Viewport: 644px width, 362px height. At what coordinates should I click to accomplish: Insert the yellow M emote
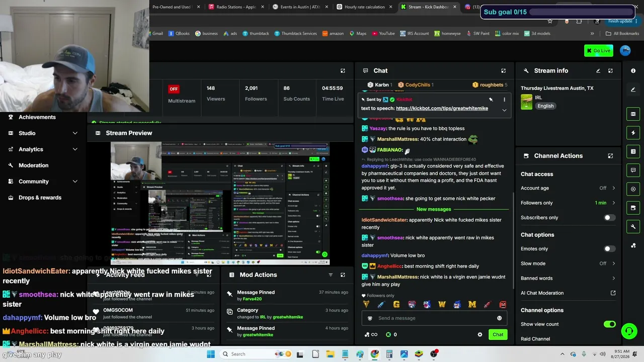click(x=472, y=304)
